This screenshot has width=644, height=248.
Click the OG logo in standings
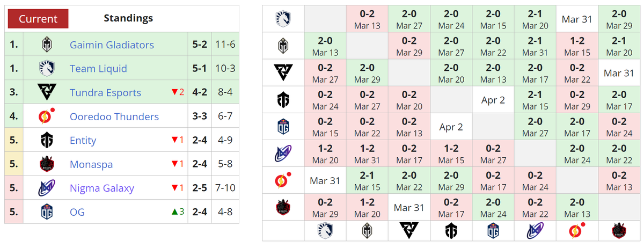(x=46, y=211)
